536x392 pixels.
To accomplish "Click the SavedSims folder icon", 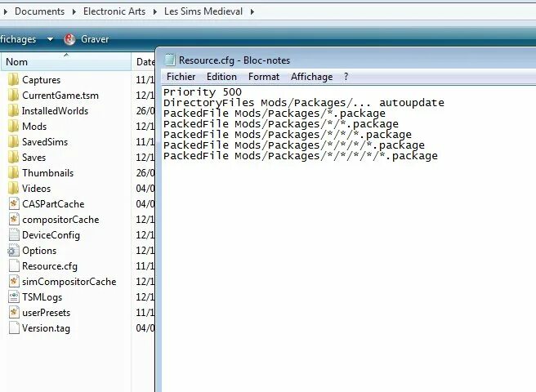I will click(13, 142).
